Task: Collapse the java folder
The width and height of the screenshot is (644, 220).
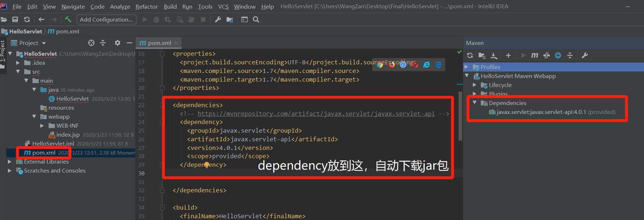Action: tap(35, 90)
